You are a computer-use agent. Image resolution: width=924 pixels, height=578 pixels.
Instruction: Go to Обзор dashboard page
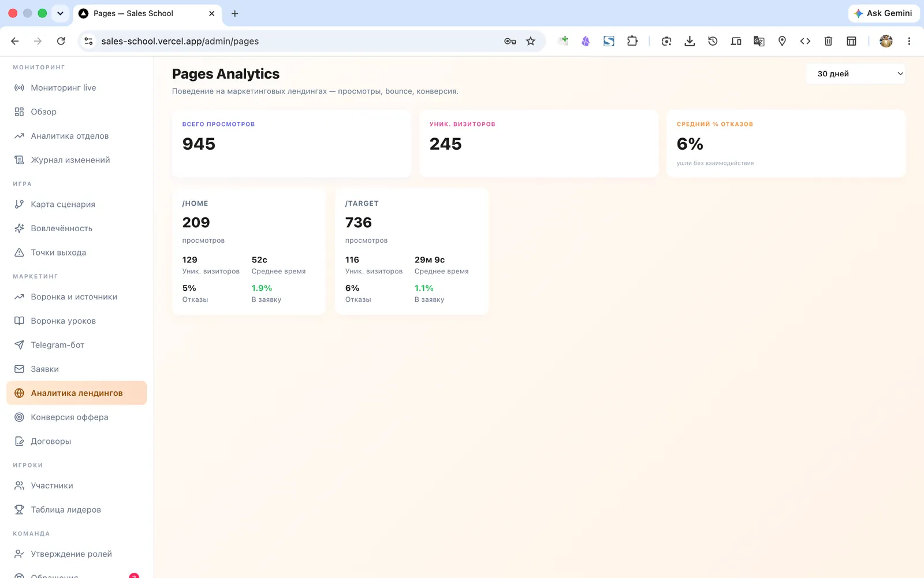[x=77, y=112]
